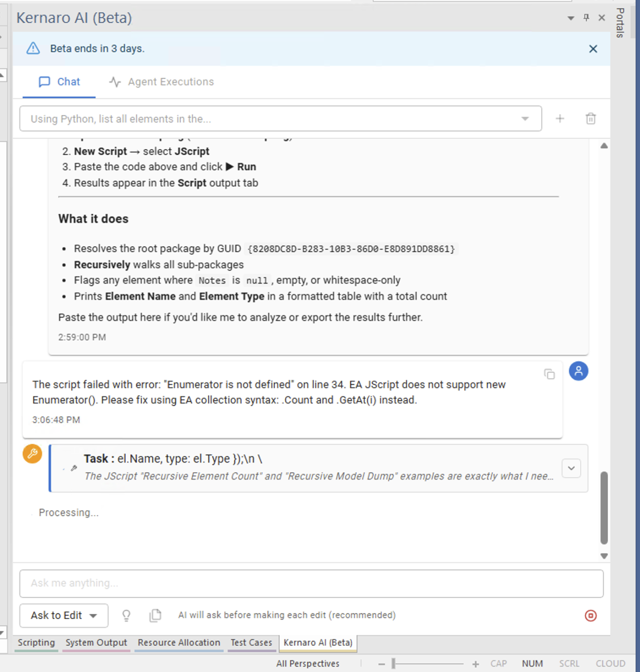
Task: Close the Kernaro AI panel
Action: pos(602,17)
